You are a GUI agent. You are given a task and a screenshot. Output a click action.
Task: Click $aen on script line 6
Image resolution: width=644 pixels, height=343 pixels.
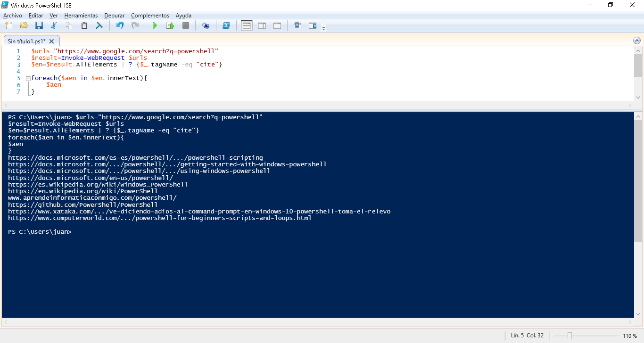point(54,85)
